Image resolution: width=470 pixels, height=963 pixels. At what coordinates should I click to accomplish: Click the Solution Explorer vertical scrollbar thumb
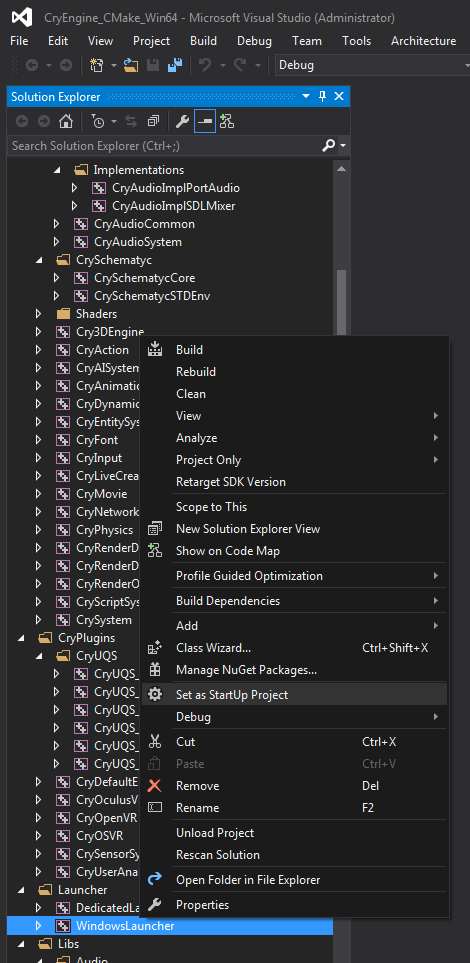point(342,304)
